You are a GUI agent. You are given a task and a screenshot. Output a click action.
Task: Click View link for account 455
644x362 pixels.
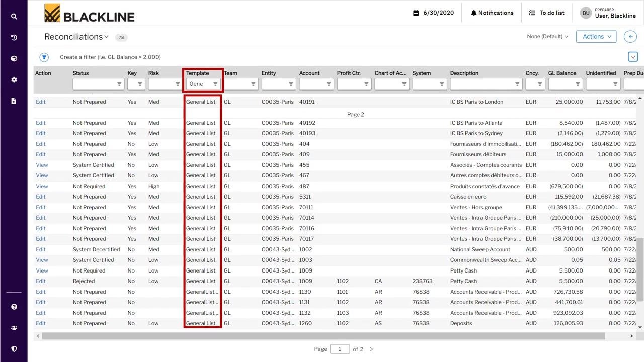coord(42,165)
